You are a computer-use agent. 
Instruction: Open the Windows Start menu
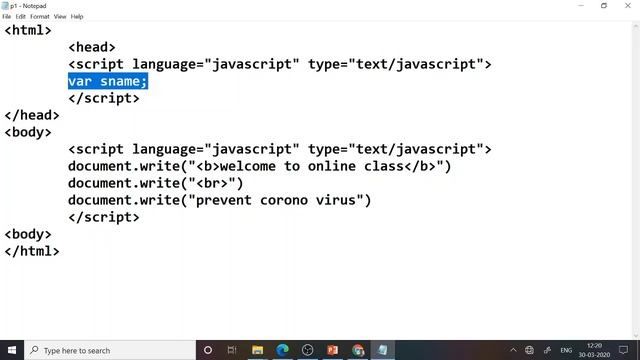pyautogui.click(x=12, y=350)
